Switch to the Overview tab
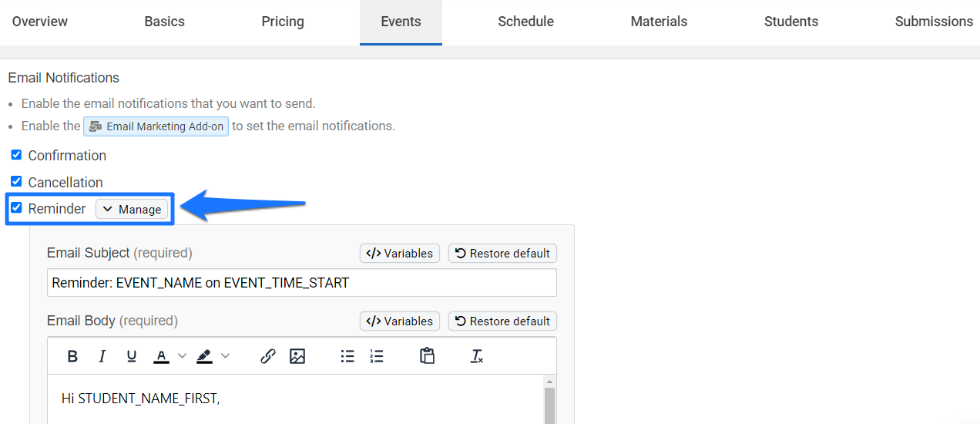 tap(40, 22)
